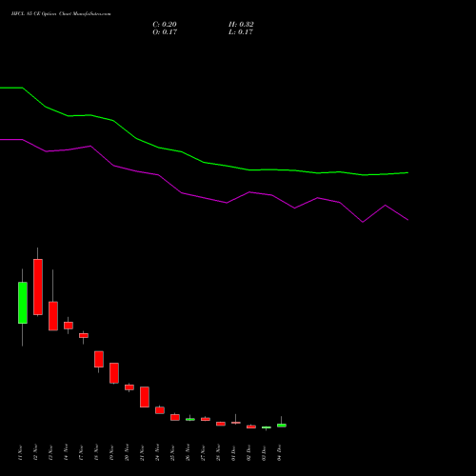Click the green candle above 04 Dec

pos(282,426)
